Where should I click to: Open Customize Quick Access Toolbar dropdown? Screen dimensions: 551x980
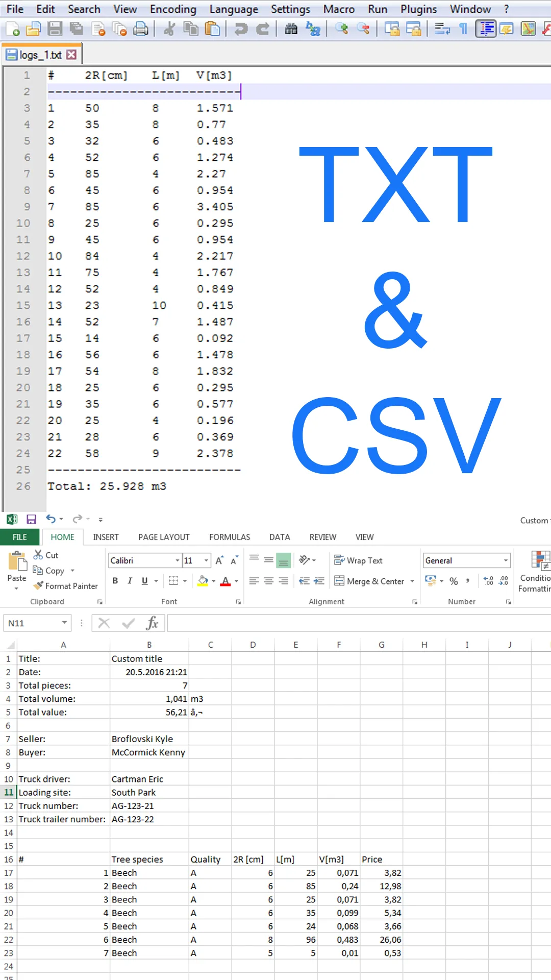[x=101, y=520]
